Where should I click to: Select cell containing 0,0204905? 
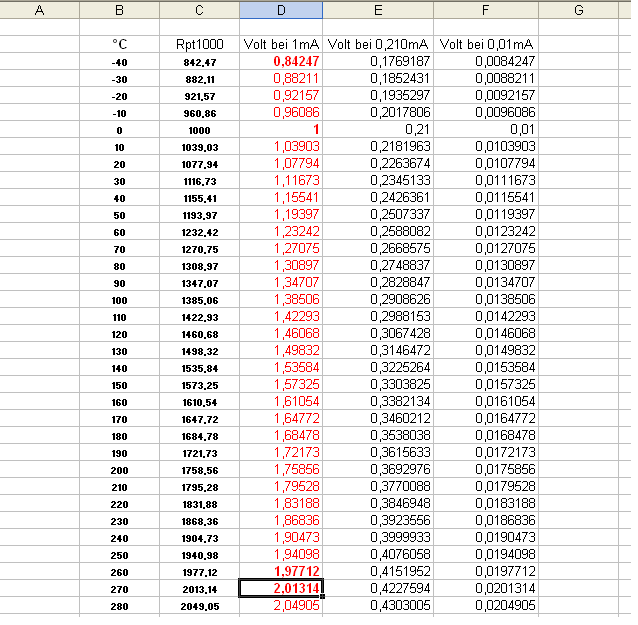tap(486, 606)
